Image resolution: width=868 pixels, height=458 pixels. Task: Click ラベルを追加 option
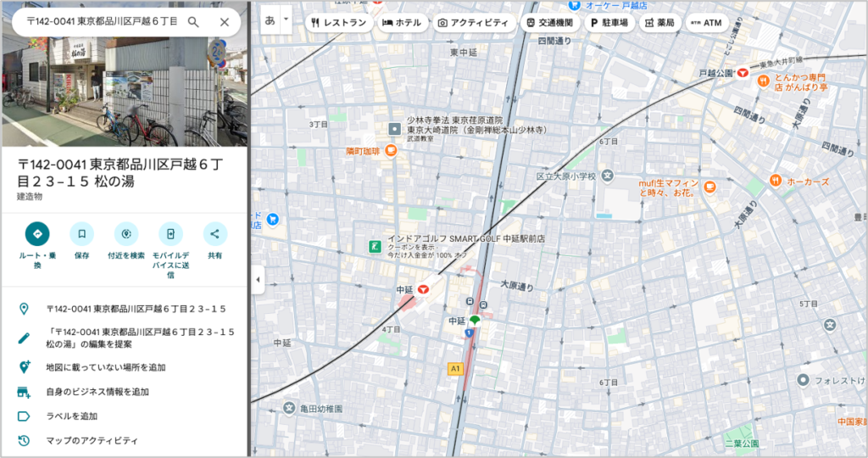tap(71, 416)
